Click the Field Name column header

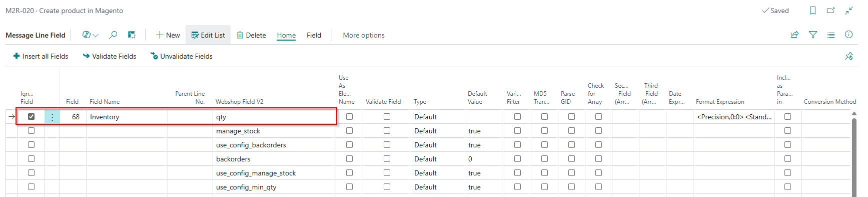pyautogui.click(x=105, y=102)
